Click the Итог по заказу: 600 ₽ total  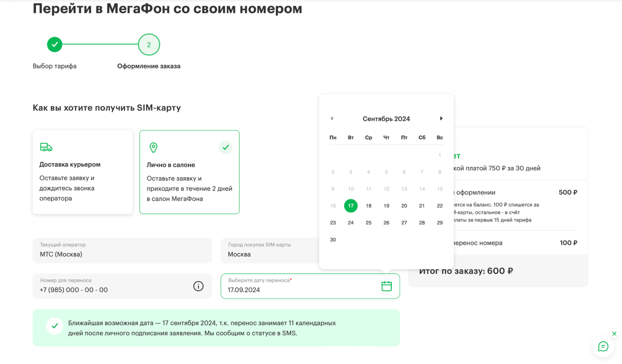click(x=466, y=271)
